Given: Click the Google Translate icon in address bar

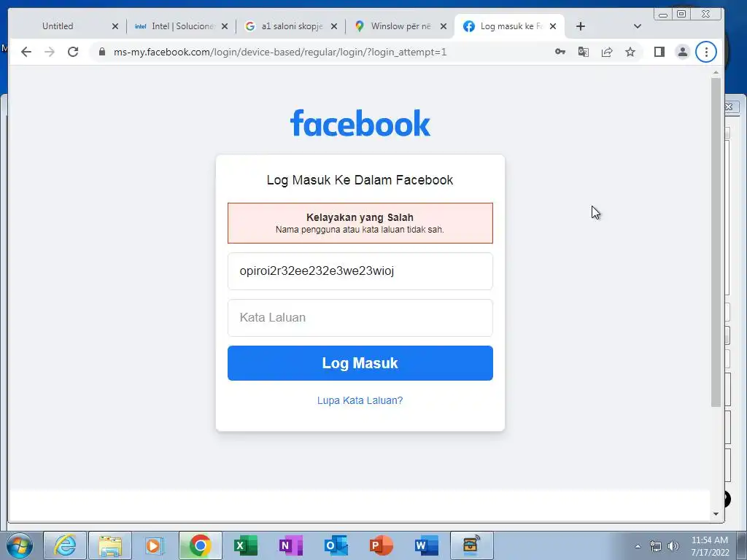Looking at the screenshot, I should coord(583,52).
